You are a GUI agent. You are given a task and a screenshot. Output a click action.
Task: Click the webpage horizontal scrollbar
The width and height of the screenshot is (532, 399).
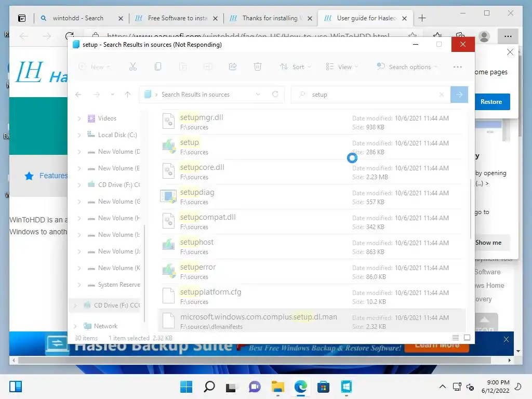(255, 361)
